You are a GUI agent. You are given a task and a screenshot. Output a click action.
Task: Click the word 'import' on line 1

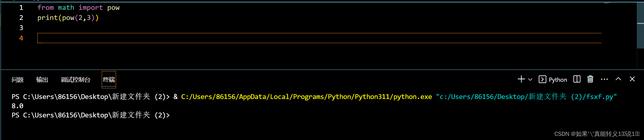[90, 8]
